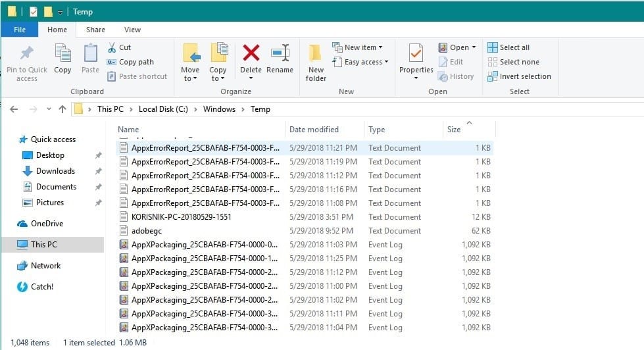Select AppXPackaging log modified 11:00 PM
This screenshot has width=644, height=350.
[x=305, y=286]
